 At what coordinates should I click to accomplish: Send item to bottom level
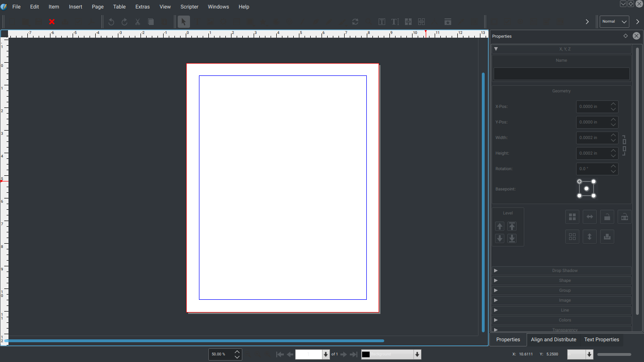(512, 239)
